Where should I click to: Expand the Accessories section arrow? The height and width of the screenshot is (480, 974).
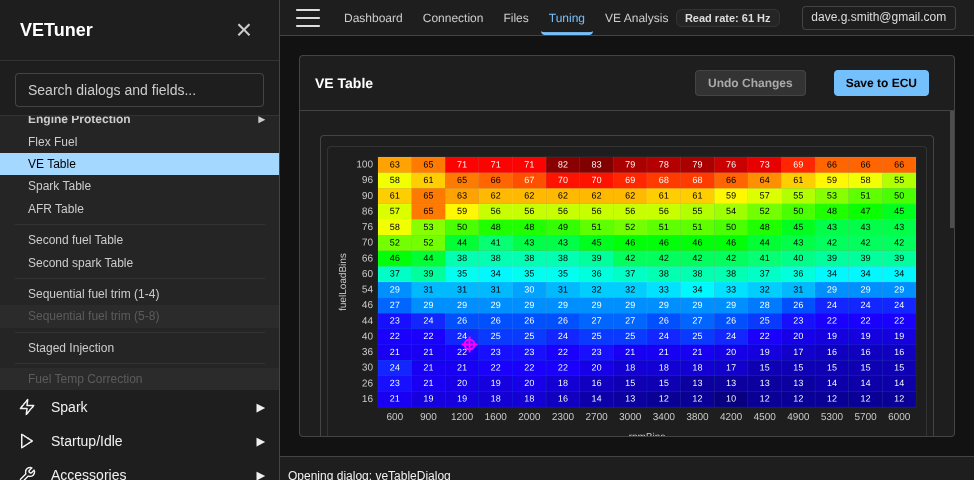(261, 474)
